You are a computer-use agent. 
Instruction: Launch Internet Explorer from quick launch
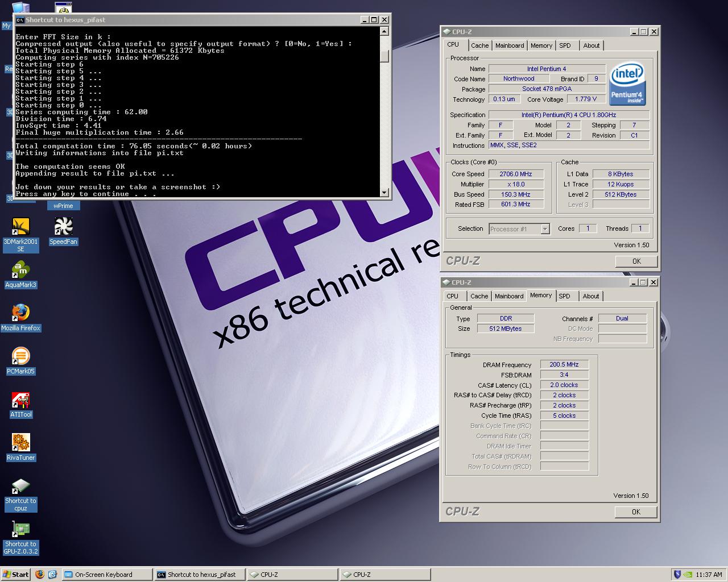(52, 574)
